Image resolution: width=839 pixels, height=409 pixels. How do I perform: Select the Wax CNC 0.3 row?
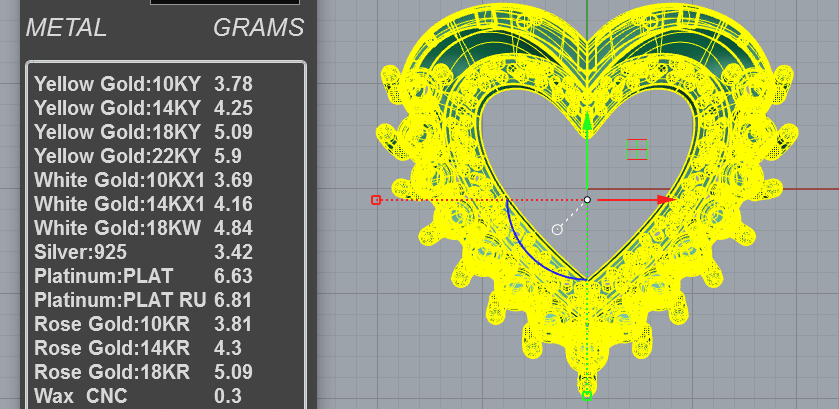138,396
